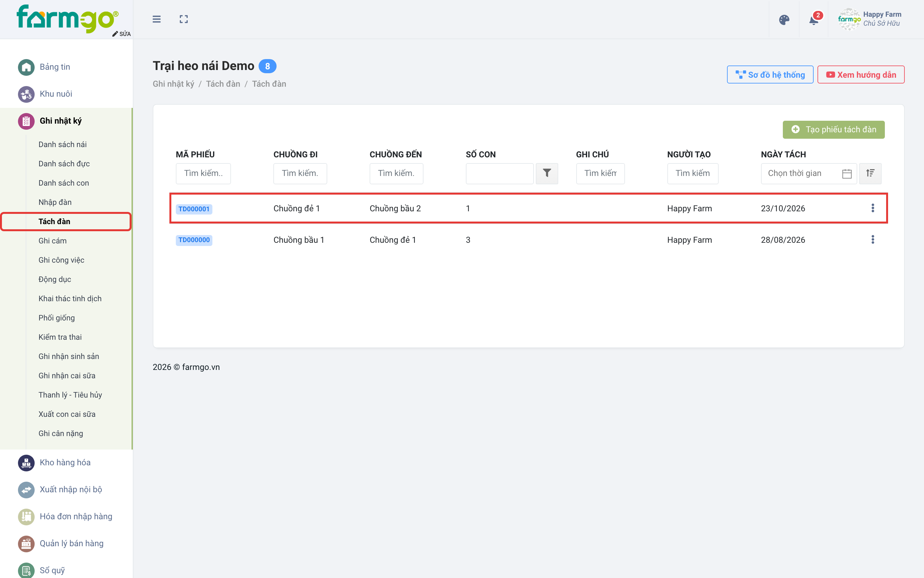Open Khu nuôi sidebar icon
Image resolution: width=924 pixels, height=578 pixels.
(26, 94)
